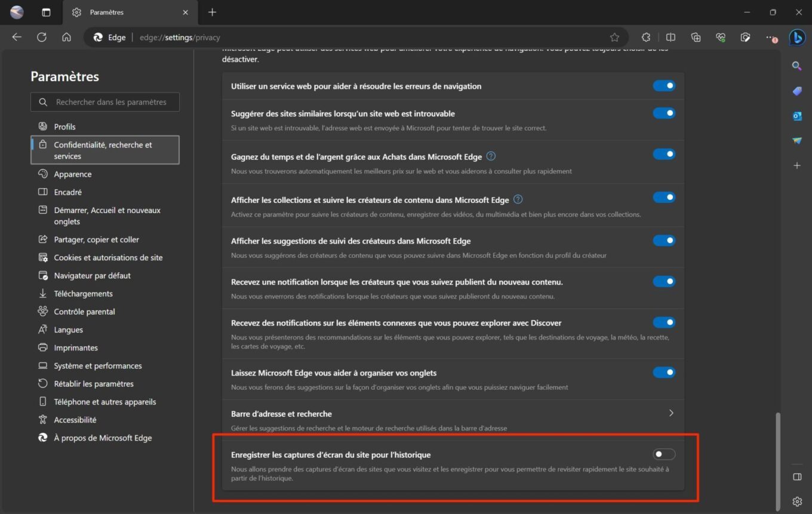Refresh the current page

click(x=41, y=37)
